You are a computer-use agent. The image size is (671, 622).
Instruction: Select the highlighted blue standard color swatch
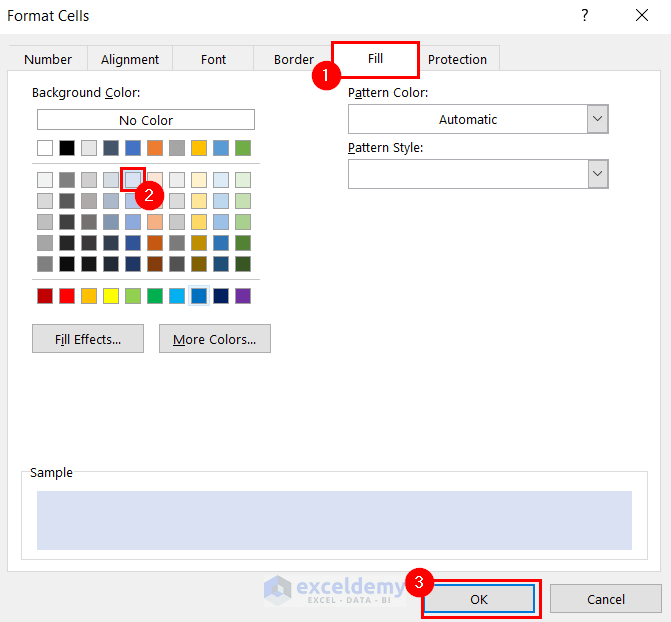(x=199, y=296)
